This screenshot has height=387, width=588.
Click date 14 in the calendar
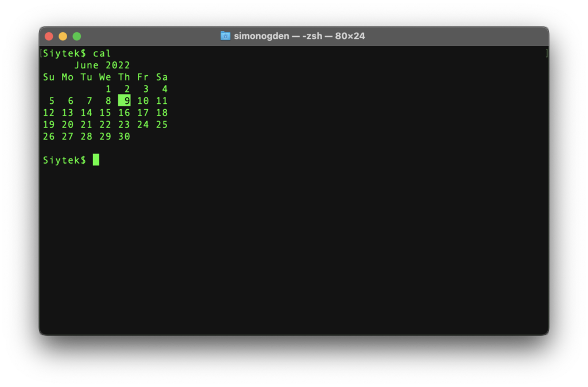pyautogui.click(x=86, y=113)
